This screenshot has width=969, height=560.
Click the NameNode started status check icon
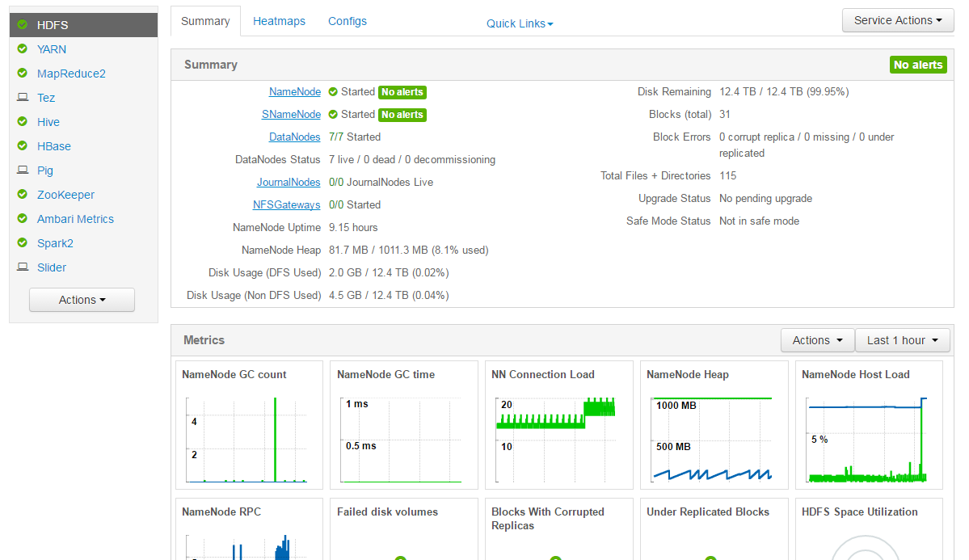click(333, 92)
